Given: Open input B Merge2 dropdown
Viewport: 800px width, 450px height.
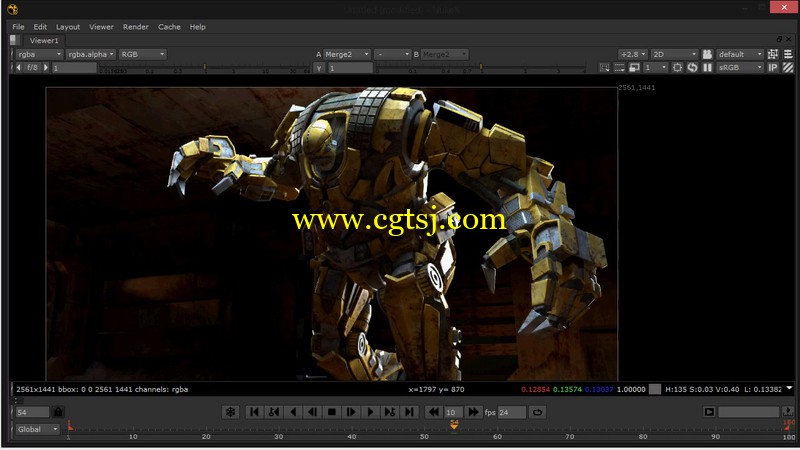Looking at the screenshot, I should tap(444, 54).
